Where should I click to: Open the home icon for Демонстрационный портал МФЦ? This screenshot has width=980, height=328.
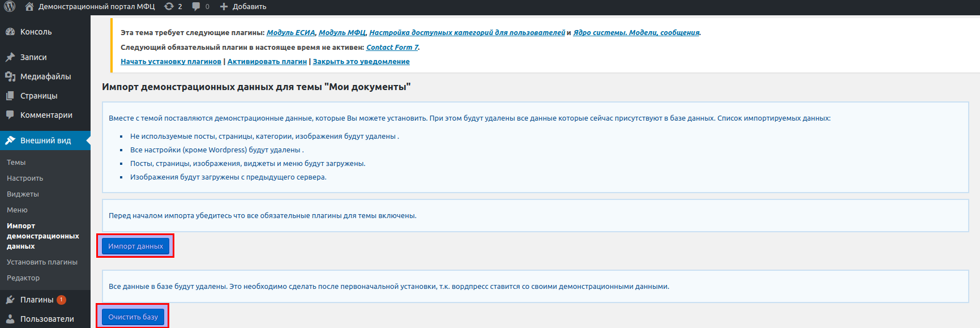[29, 6]
